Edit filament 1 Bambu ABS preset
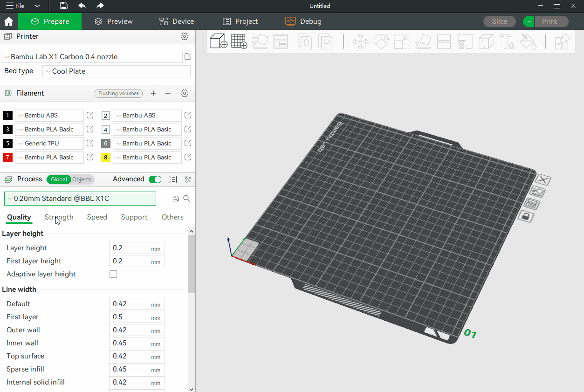Image resolution: width=584 pixels, height=392 pixels. coord(90,115)
